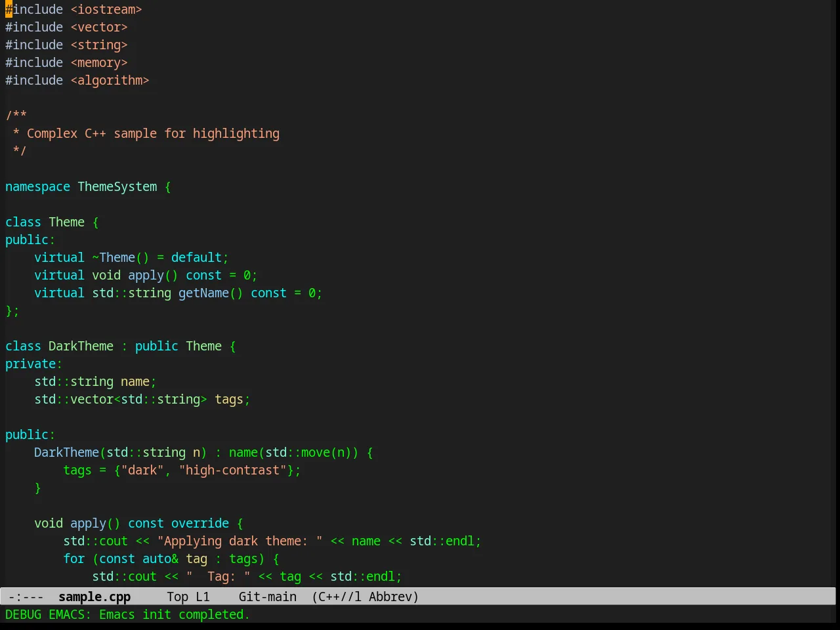This screenshot has height=630, width=840.
Task: Click the 'std::string name;' member line
Action: [x=95, y=381]
